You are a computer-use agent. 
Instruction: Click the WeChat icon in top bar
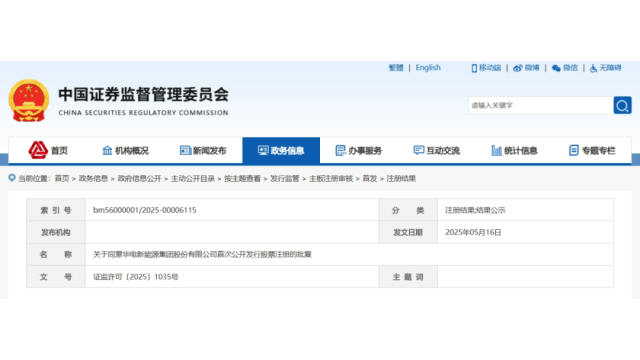[556, 68]
